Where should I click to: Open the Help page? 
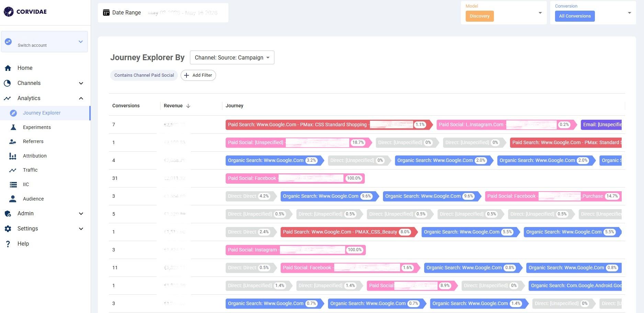(x=45, y=244)
